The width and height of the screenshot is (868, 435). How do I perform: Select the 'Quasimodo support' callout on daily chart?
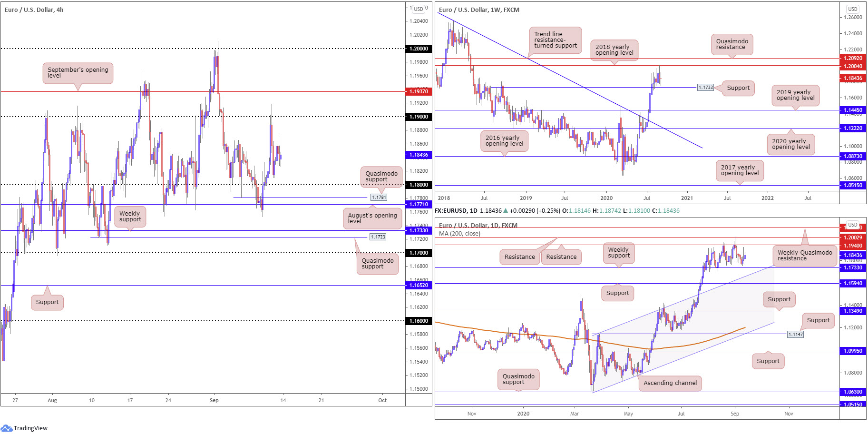(x=518, y=379)
